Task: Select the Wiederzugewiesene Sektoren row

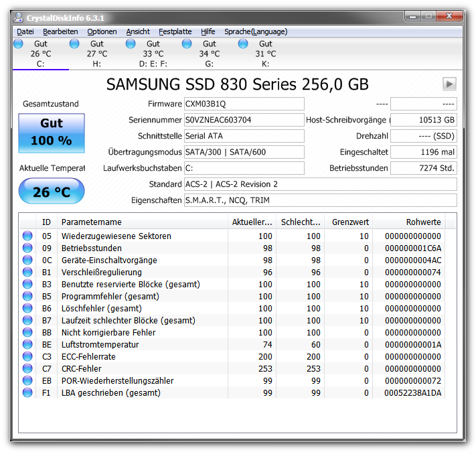Action: pos(232,236)
